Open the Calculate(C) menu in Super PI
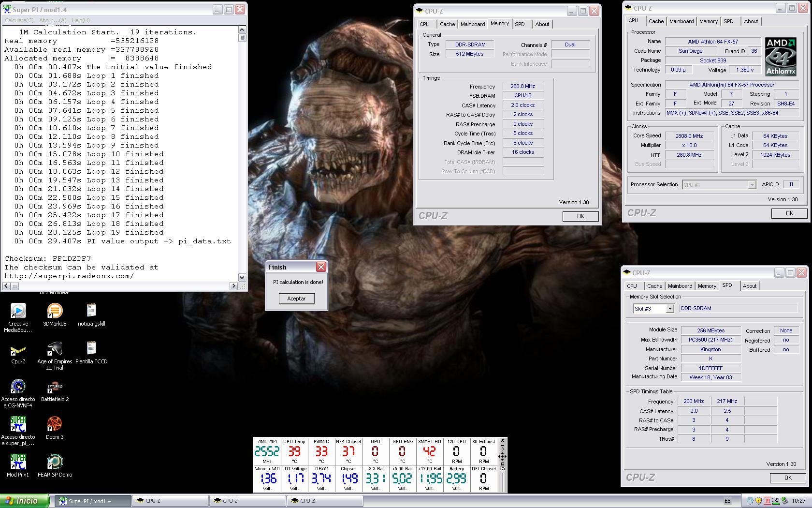 point(19,20)
